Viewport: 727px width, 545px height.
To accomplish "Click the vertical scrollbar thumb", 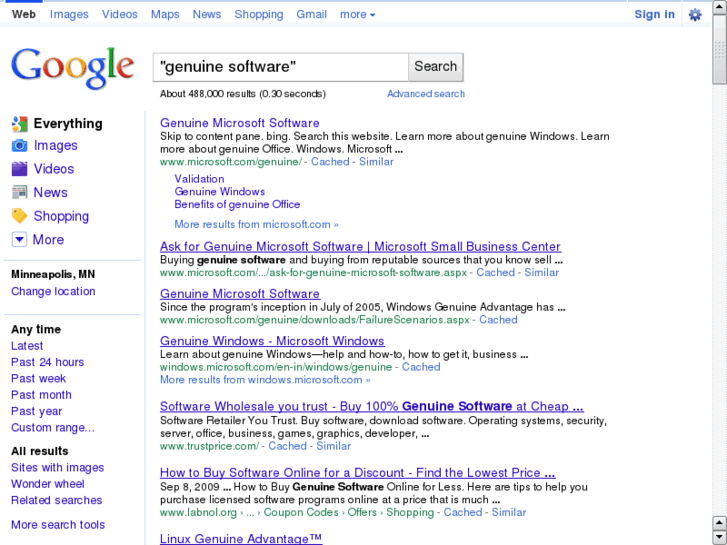I will (x=720, y=49).
